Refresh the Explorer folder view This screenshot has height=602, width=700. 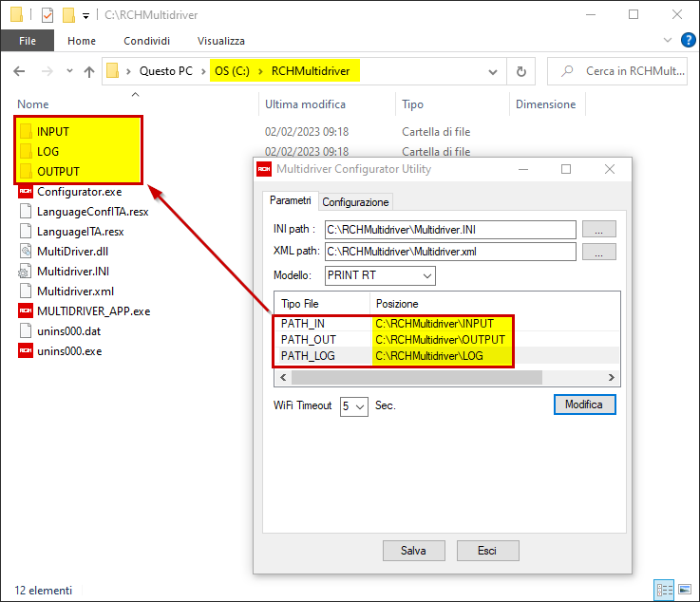click(521, 71)
